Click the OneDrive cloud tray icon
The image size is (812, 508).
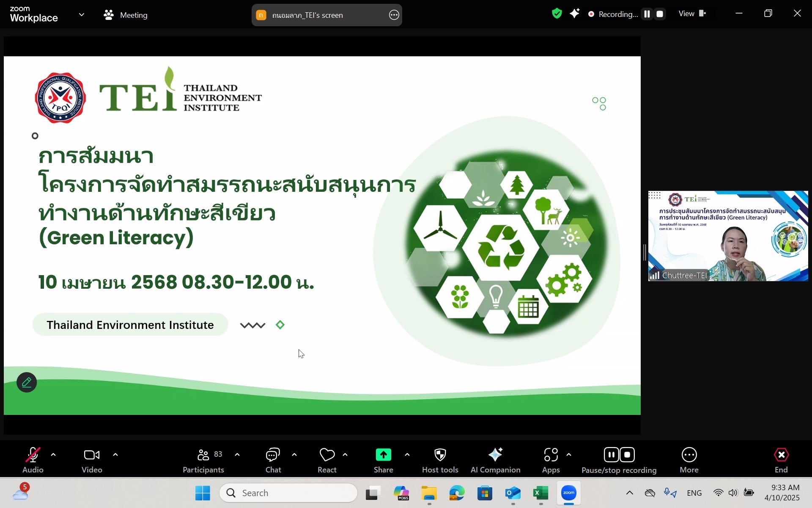coord(650,492)
